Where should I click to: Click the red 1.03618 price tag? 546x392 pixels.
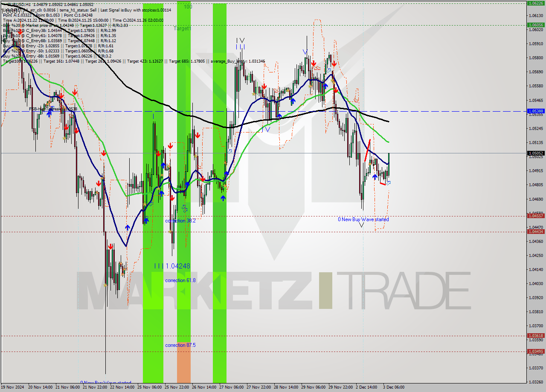[x=536, y=335]
